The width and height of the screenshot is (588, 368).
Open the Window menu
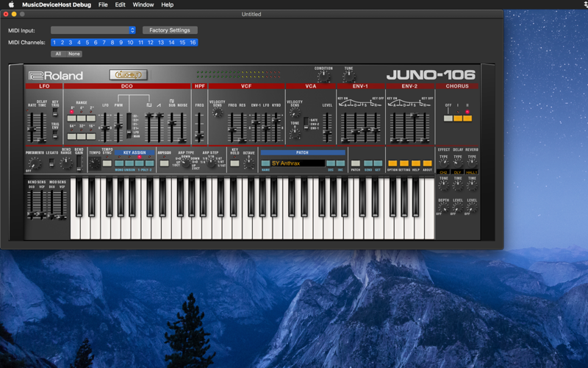coord(143,4)
